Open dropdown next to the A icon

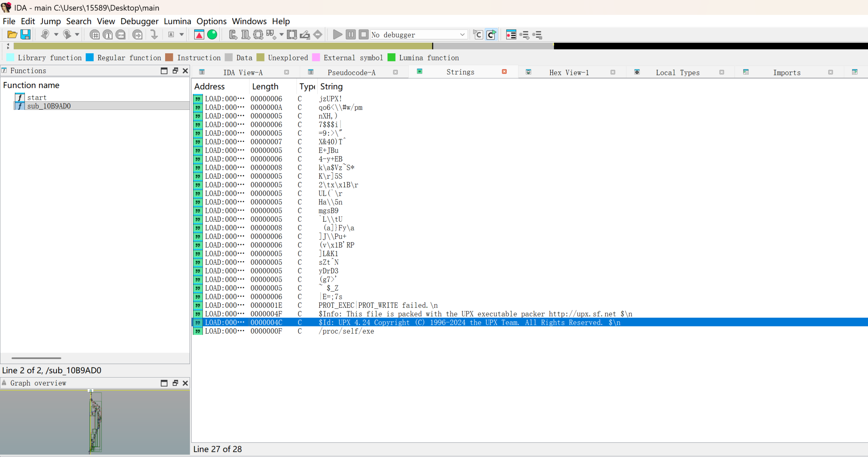click(x=182, y=35)
